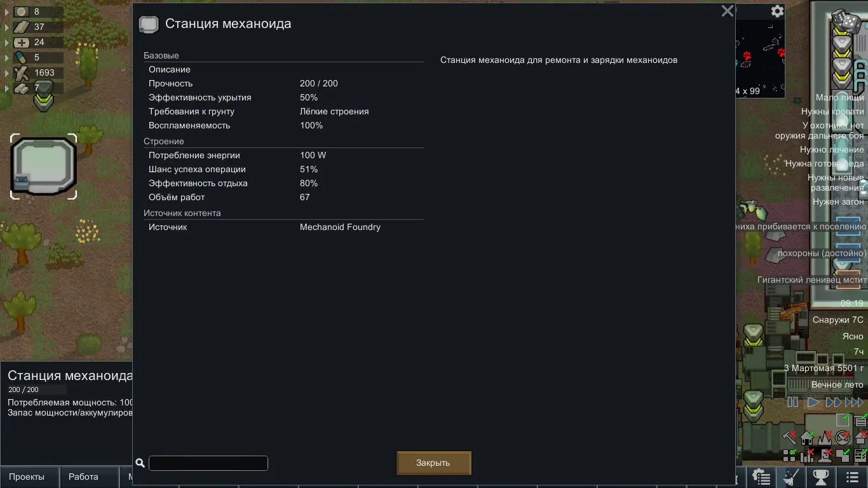Click the minimap settings gear icon
This screenshot has height=488, width=868.
tap(777, 11)
